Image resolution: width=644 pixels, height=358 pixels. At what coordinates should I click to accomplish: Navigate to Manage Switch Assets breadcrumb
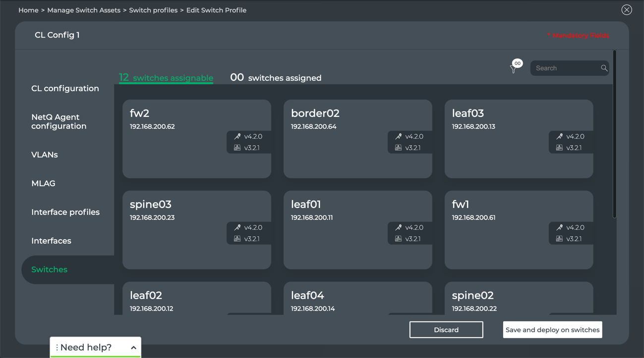[x=84, y=10]
